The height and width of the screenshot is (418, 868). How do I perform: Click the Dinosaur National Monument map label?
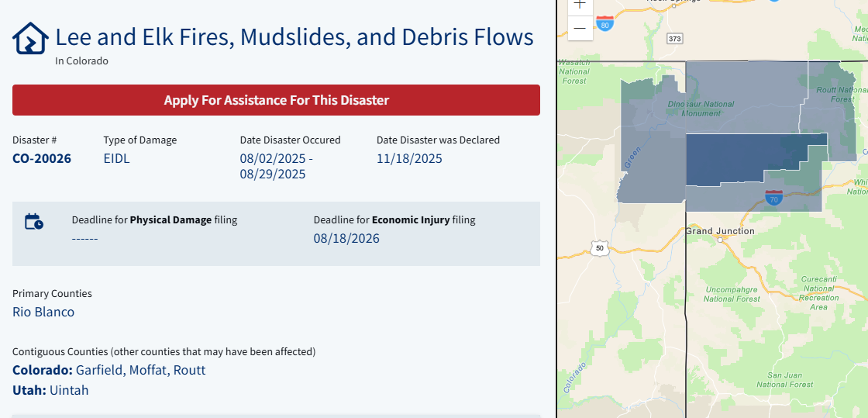point(701,109)
